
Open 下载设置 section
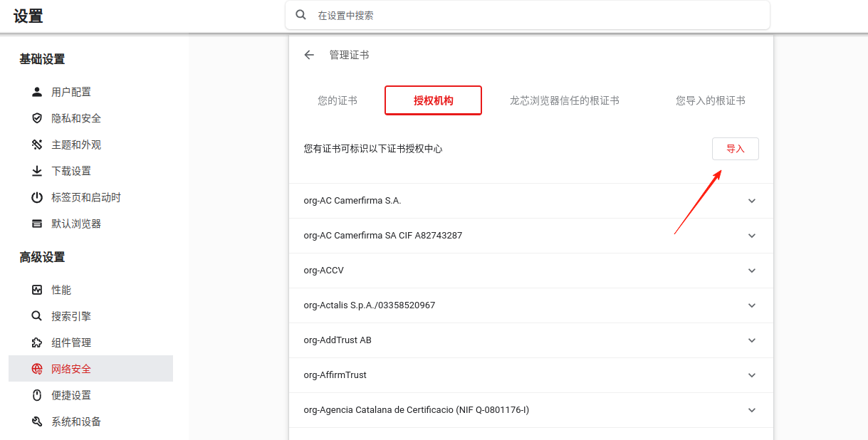pyautogui.click(x=90, y=171)
